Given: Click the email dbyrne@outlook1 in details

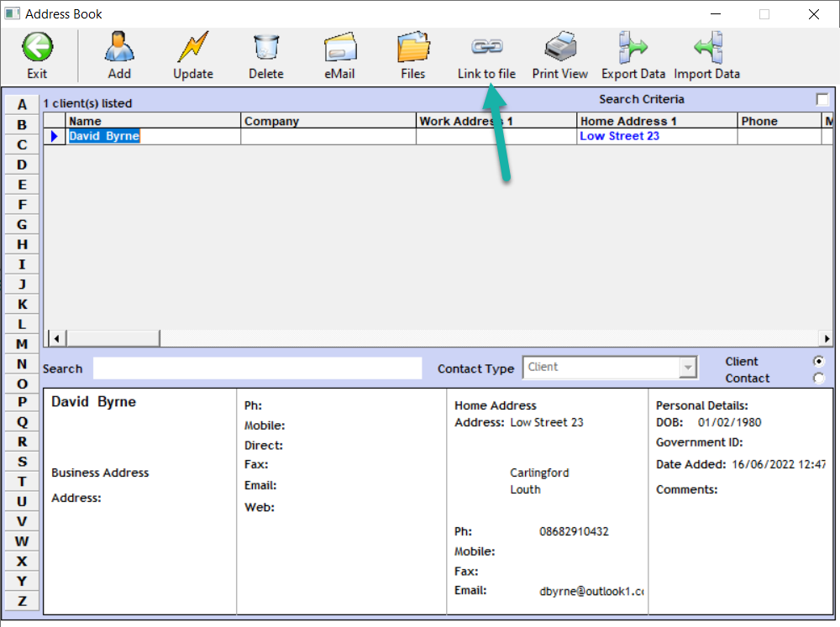Looking at the screenshot, I should tap(591, 591).
